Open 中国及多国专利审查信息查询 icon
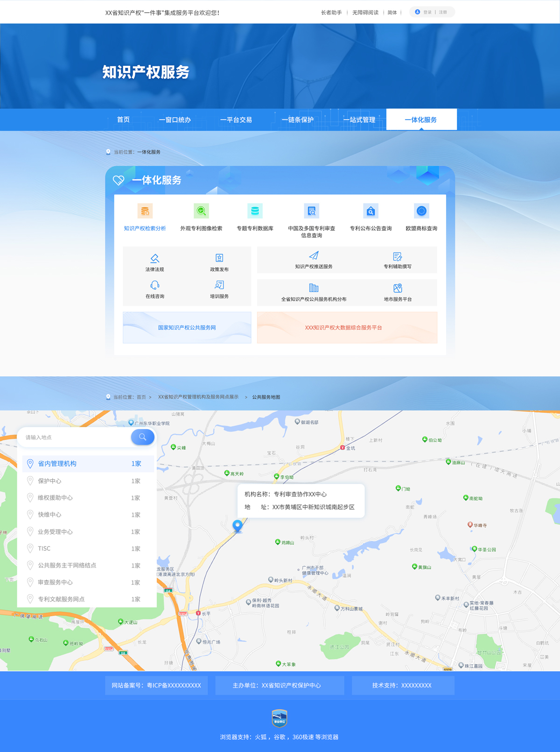 311,211
